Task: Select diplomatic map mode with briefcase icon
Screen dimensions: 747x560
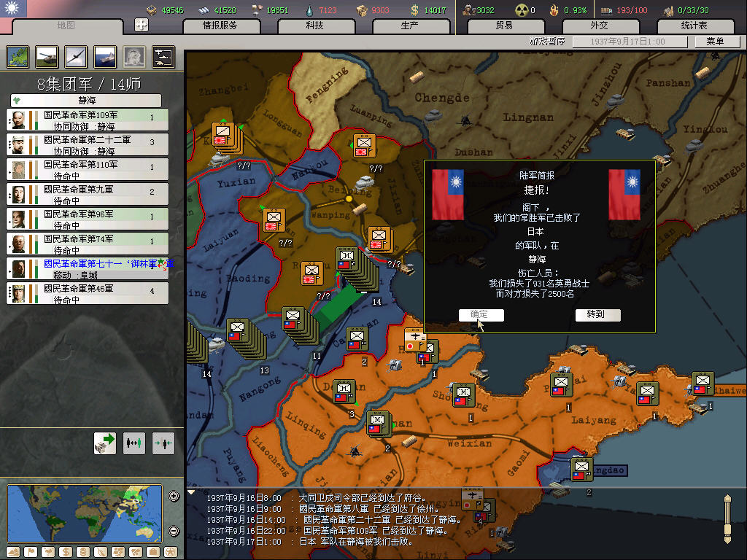Action: point(153,552)
